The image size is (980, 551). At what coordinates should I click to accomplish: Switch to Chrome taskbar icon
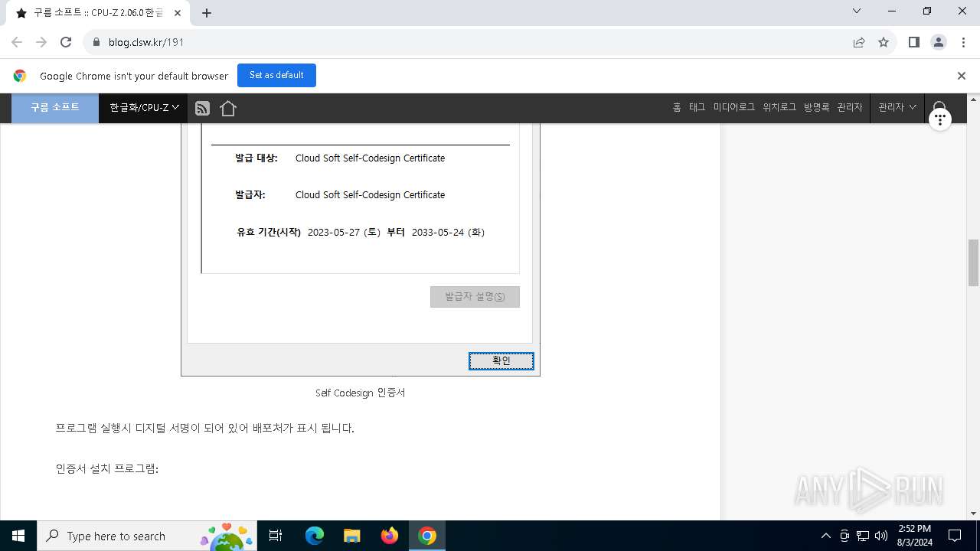pyautogui.click(x=427, y=536)
